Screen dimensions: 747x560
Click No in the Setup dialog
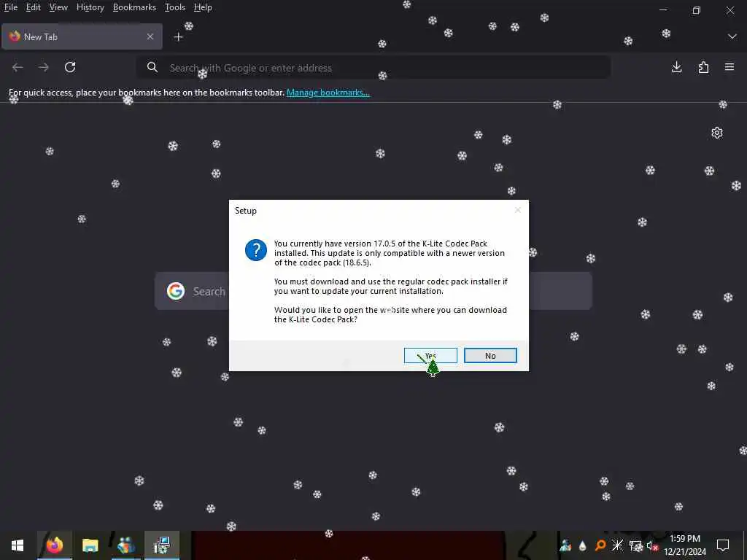[490, 355]
